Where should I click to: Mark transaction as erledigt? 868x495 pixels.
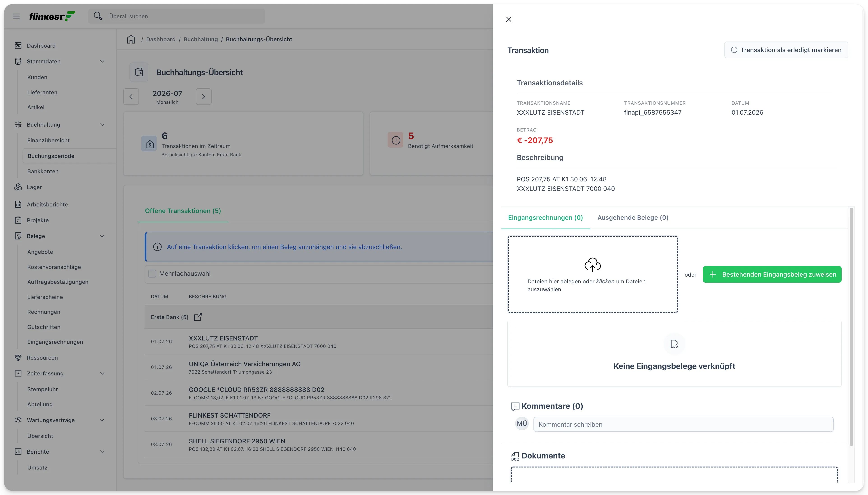[x=786, y=50]
